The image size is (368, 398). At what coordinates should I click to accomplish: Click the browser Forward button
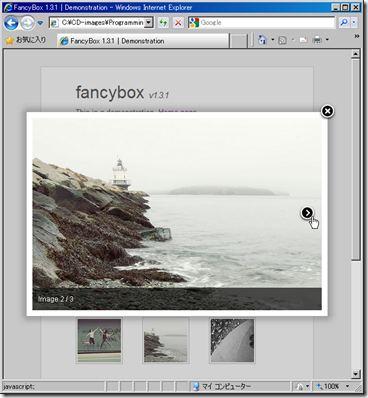[x=27, y=23]
